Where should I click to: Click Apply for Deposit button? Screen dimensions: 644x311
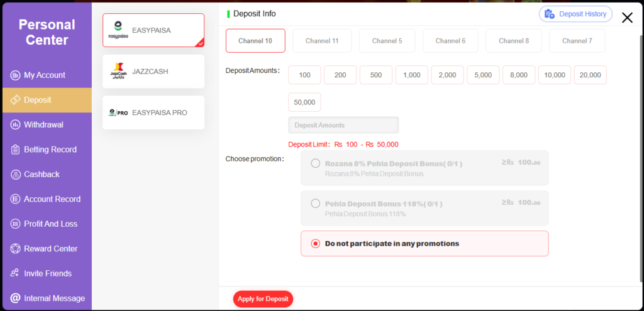(264, 298)
